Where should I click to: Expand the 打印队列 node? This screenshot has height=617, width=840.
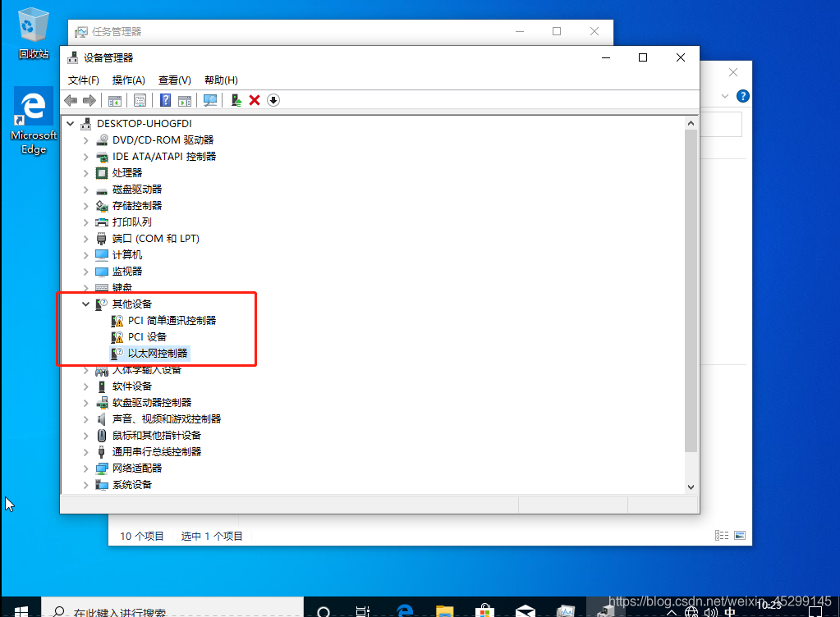point(85,222)
